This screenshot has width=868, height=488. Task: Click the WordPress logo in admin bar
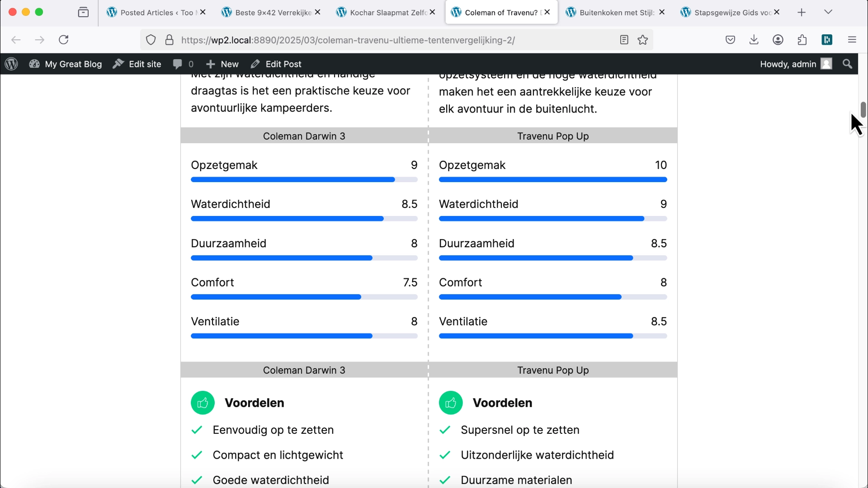tap(11, 64)
